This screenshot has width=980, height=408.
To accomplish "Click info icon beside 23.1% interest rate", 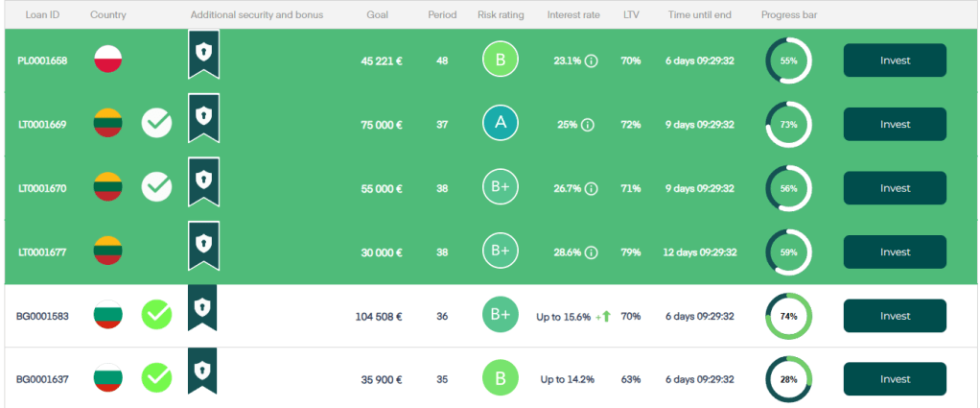I will [591, 60].
